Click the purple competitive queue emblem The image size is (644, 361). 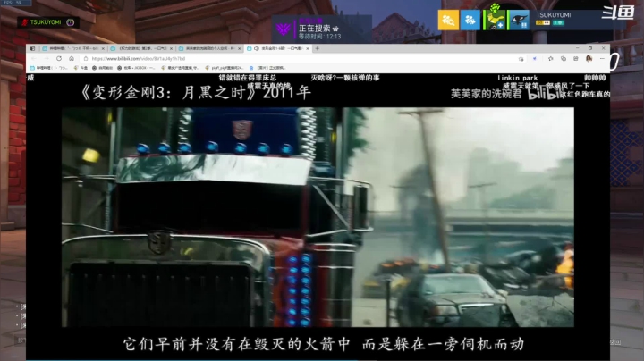(284, 29)
